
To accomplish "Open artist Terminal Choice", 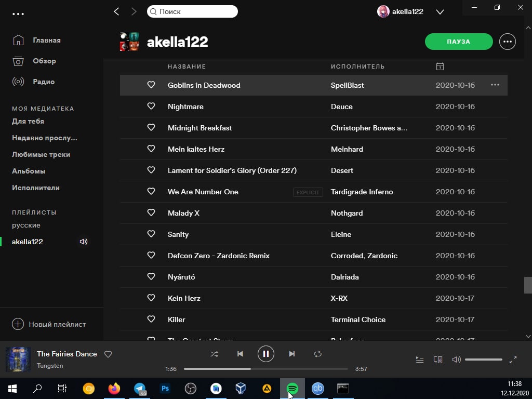I will pyautogui.click(x=358, y=320).
